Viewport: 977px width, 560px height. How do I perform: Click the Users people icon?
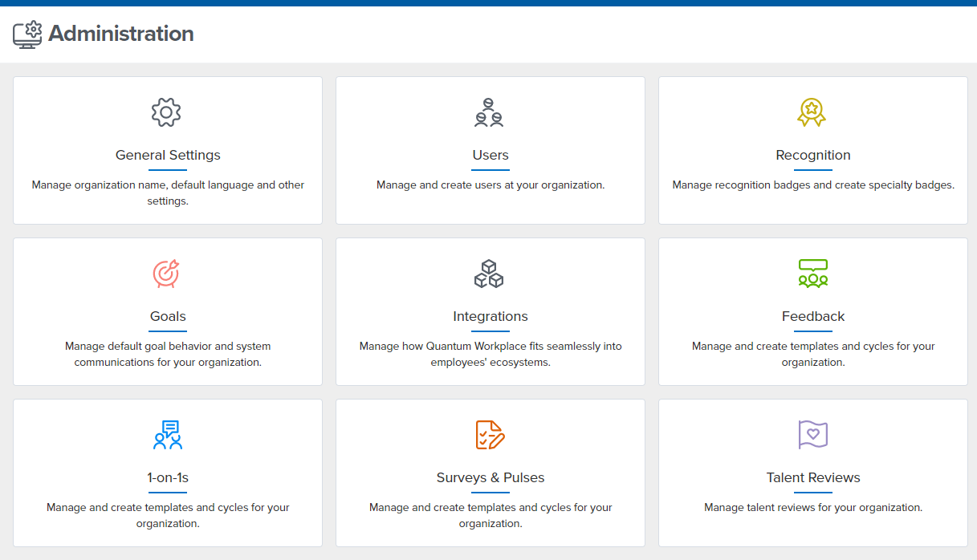pos(489,112)
